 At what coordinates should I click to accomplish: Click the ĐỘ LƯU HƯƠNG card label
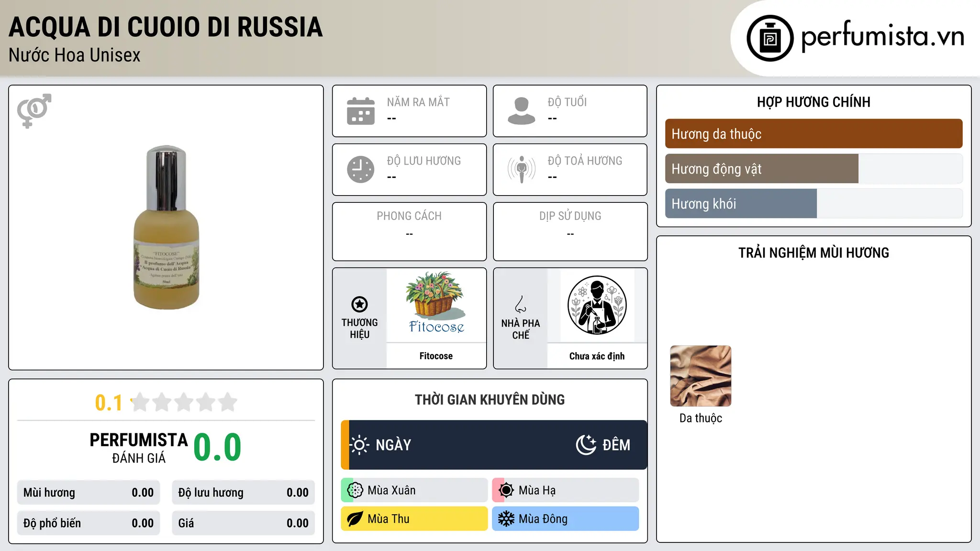coord(424,161)
